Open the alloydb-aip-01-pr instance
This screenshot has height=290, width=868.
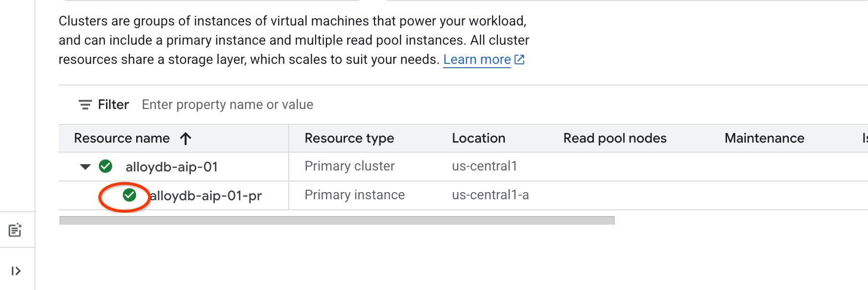[206, 196]
